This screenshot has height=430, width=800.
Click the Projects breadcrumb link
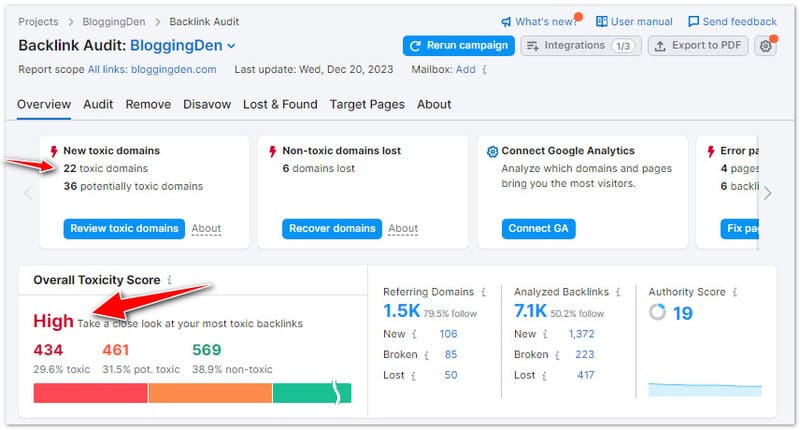(x=38, y=21)
